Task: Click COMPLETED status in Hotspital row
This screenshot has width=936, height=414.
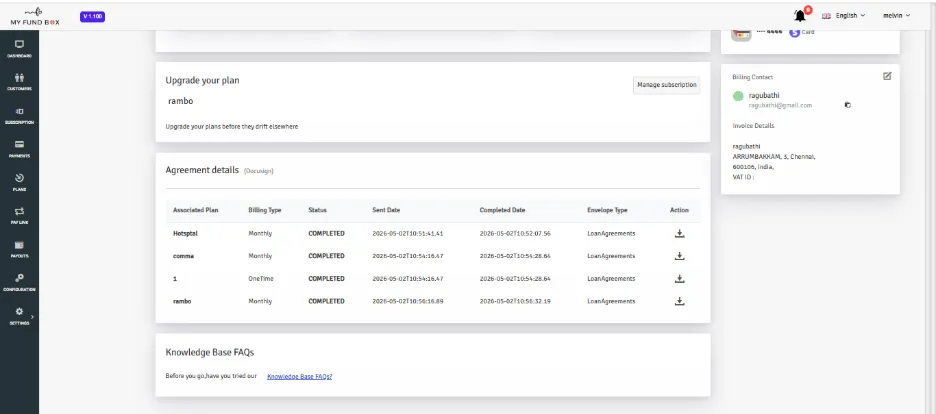Action: (326, 233)
